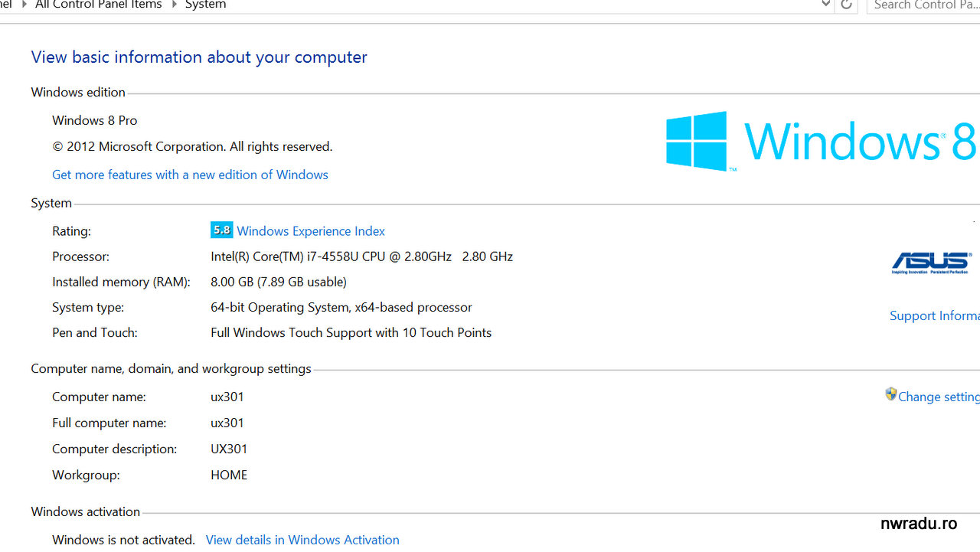
Task: Click the refresh button in address bar
Action: [x=846, y=5]
